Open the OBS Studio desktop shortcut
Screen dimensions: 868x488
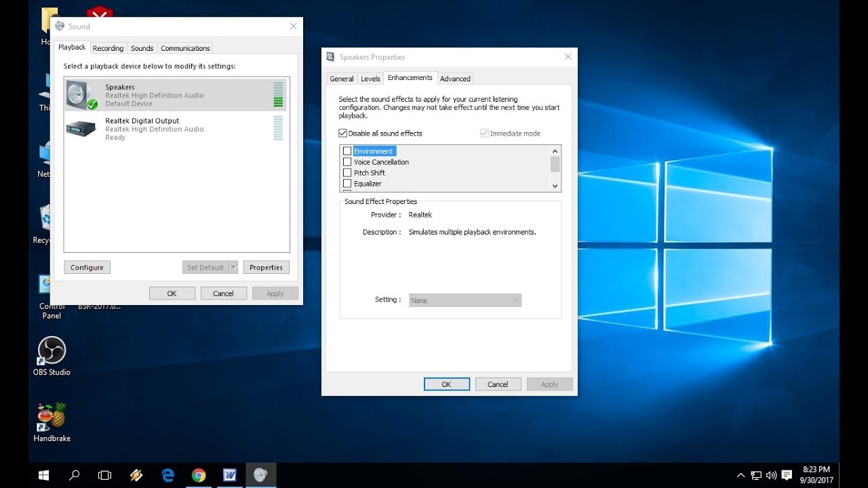point(52,357)
